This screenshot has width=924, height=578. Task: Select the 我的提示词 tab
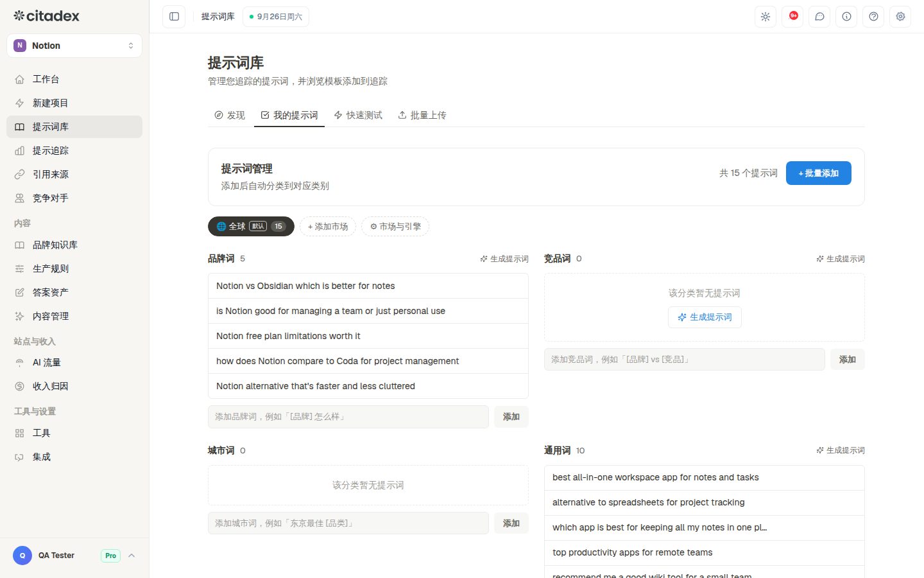pos(289,115)
